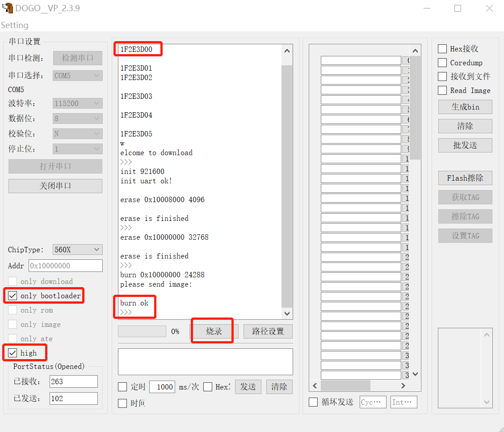The width and height of the screenshot is (504, 432).
Task: Click the command list horizontal scrollbar thumb
Action: tap(345, 385)
